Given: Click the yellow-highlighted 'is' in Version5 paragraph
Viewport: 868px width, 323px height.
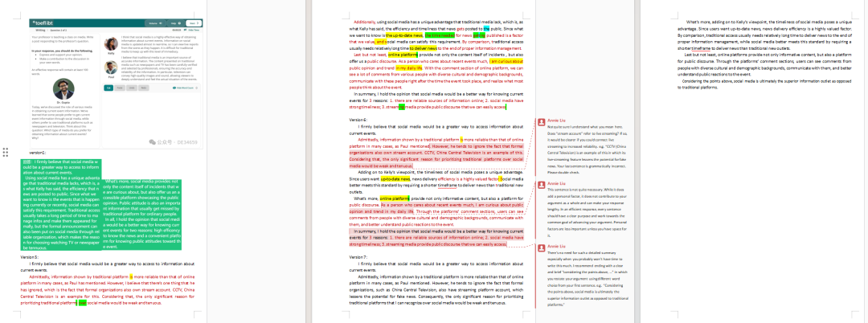Looking at the screenshot, I should (x=131, y=276).
